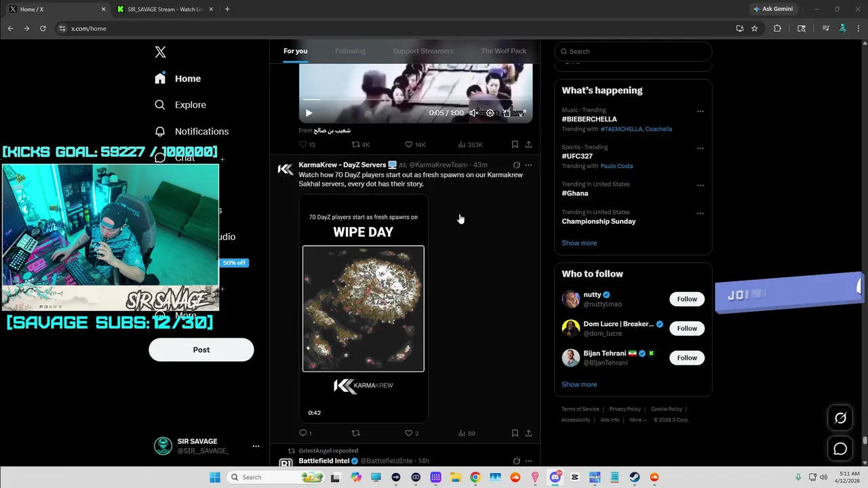
Task: Open Grok icon on KarmaKrew post
Action: [x=517, y=165]
